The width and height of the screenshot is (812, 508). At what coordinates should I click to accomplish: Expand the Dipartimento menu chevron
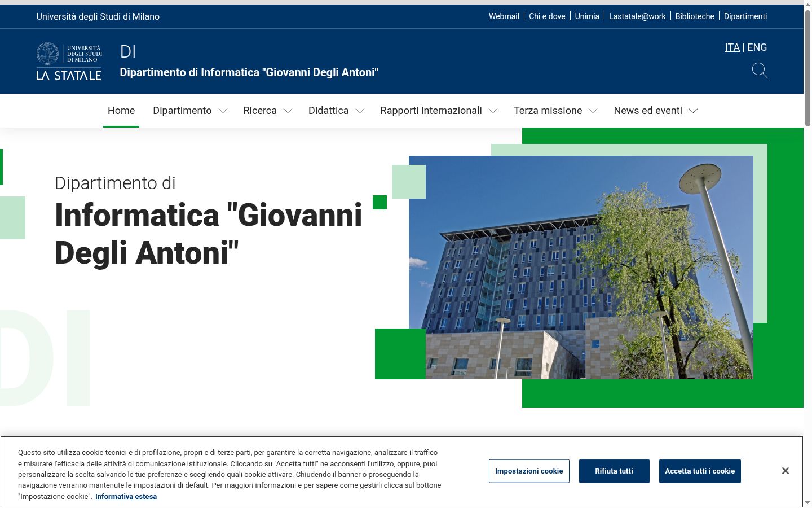coord(223,111)
